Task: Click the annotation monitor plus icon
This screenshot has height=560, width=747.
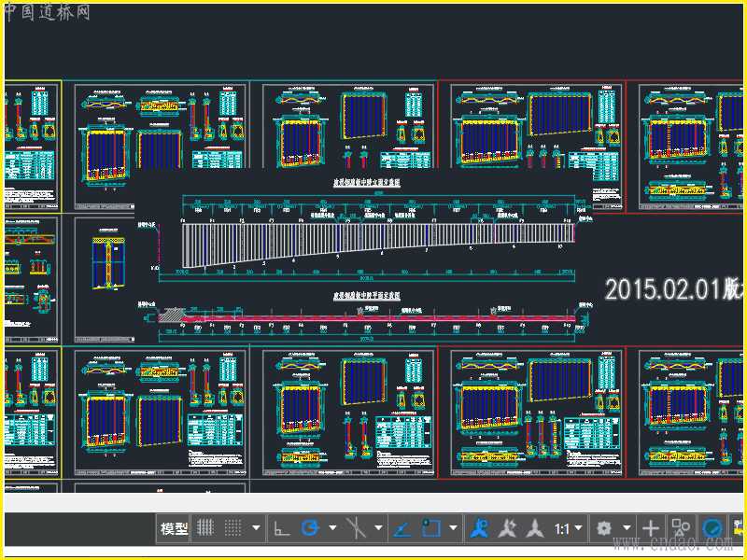Action: 651,528
